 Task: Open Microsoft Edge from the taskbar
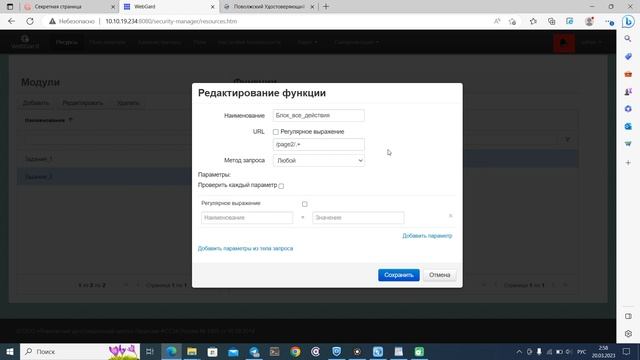point(171,351)
